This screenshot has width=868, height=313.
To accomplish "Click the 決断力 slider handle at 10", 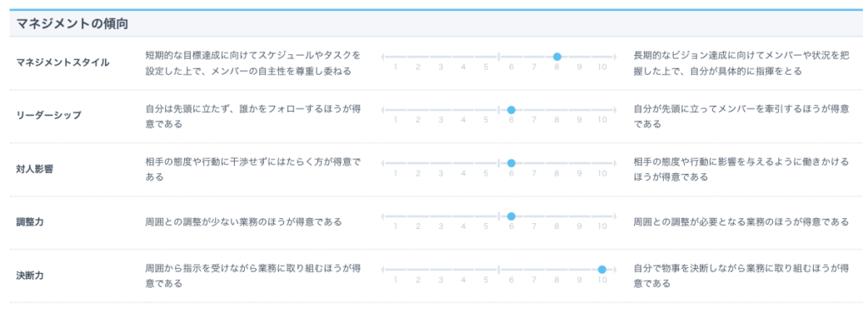I will point(602,269).
